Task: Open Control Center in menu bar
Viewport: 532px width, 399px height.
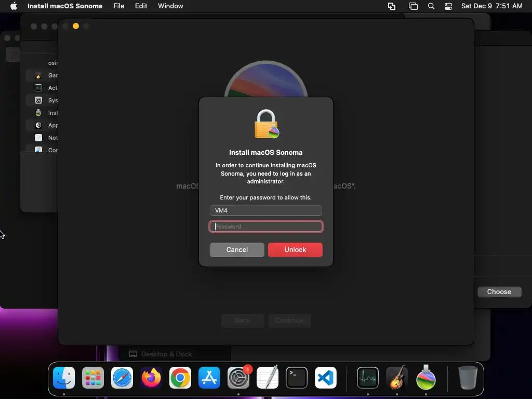Action: 448,6
